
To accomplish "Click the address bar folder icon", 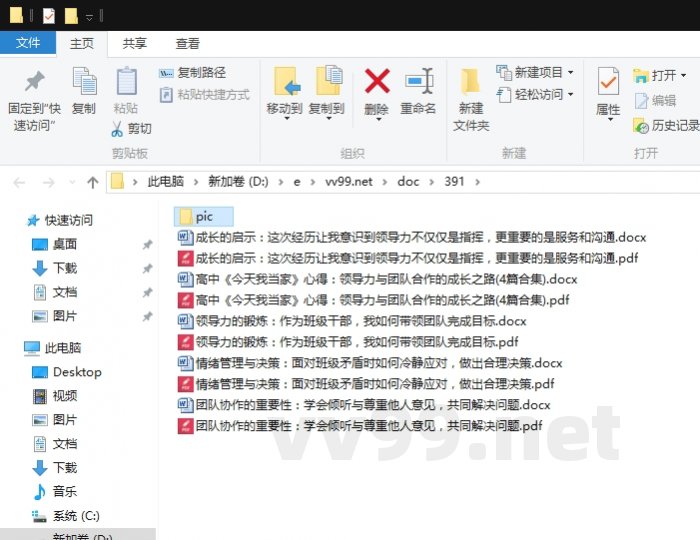I will pyautogui.click(x=117, y=182).
